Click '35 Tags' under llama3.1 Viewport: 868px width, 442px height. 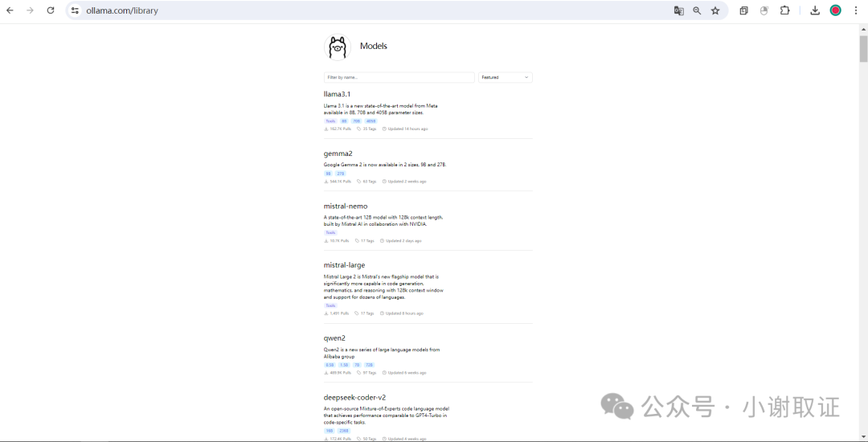[x=367, y=129]
